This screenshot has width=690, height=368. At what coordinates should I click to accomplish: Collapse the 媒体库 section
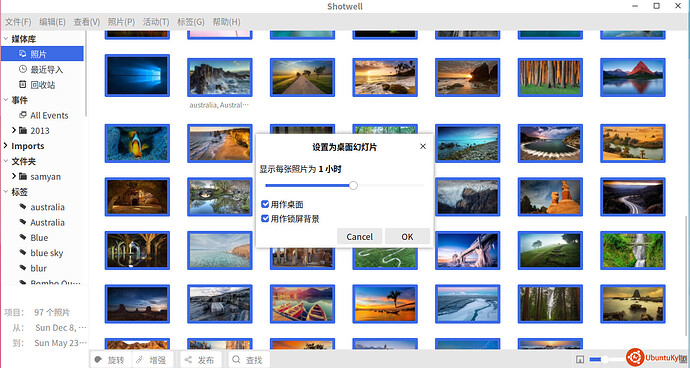[6, 39]
